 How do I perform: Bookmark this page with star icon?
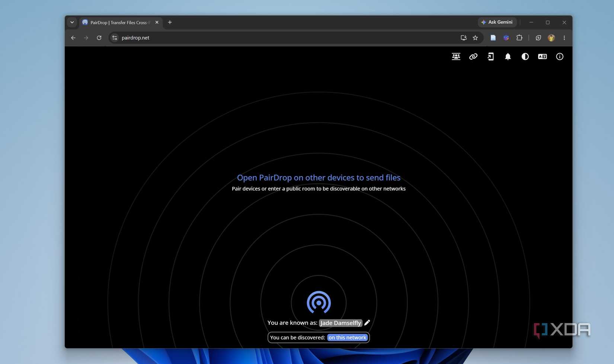pyautogui.click(x=475, y=38)
